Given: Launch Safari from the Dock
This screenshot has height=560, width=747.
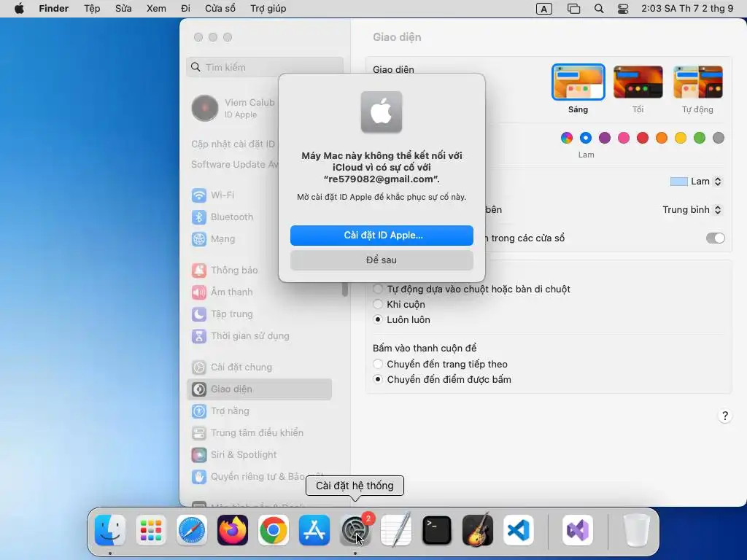Looking at the screenshot, I should click(x=192, y=531).
